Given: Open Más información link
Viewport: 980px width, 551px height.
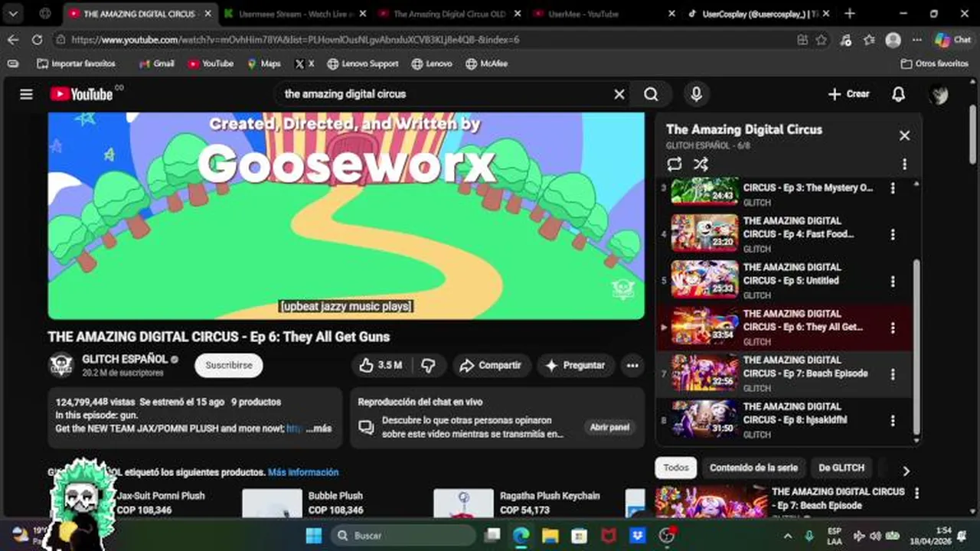Looking at the screenshot, I should (x=303, y=472).
